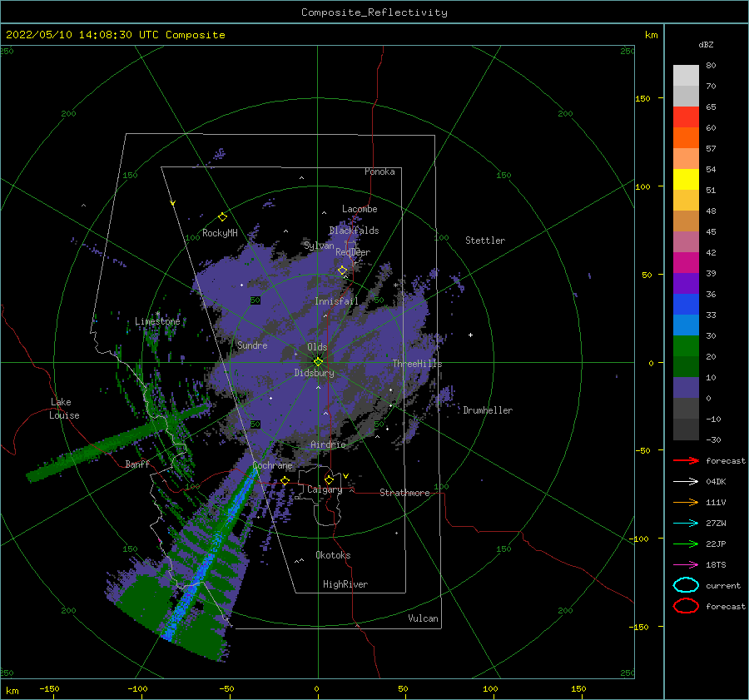Image resolution: width=749 pixels, height=700 pixels.
Task: Click the 33 value on dBZ scale
Action: click(x=711, y=315)
